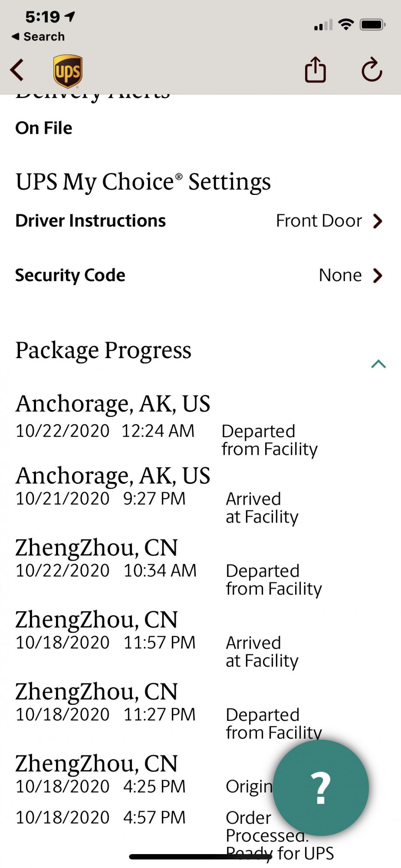Viewport: 401px width, 868px height.
Task: Tap the home indicator bar at the bottom
Action: pos(200,857)
